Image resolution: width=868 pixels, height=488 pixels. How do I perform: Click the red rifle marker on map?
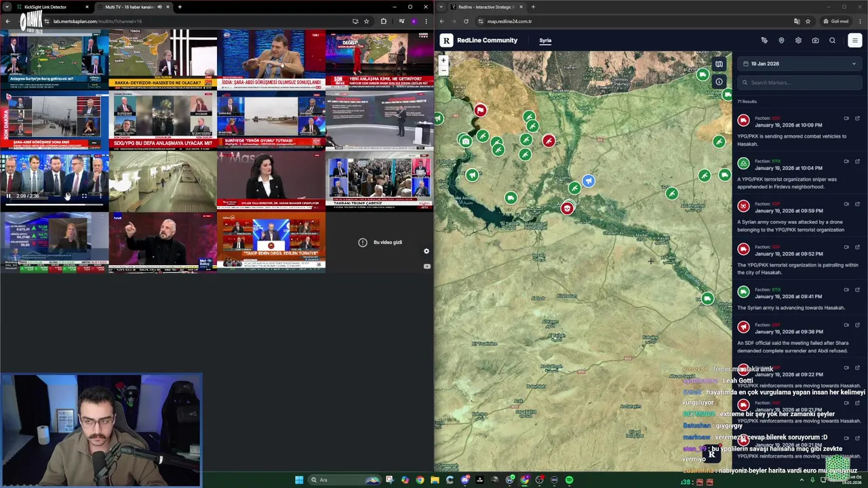[548, 141]
